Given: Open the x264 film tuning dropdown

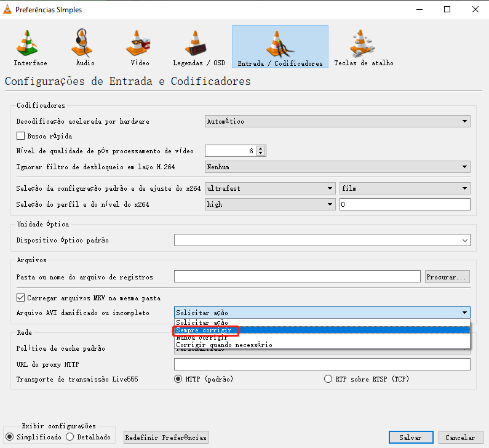Looking at the screenshot, I should pos(405,188).
